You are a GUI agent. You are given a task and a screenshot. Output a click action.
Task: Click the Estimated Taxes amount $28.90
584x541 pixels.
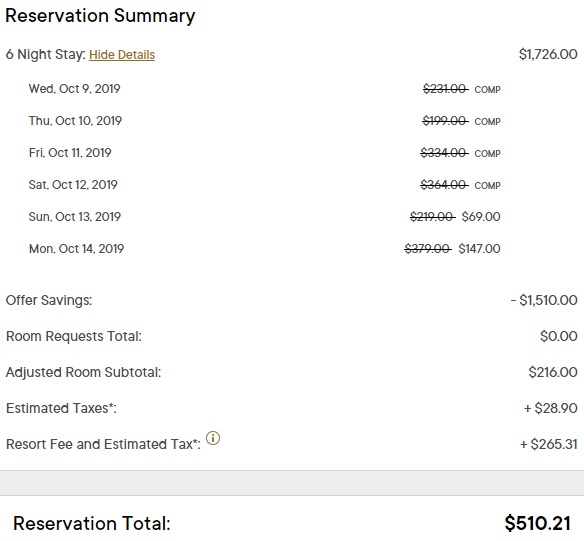point(551,408)
